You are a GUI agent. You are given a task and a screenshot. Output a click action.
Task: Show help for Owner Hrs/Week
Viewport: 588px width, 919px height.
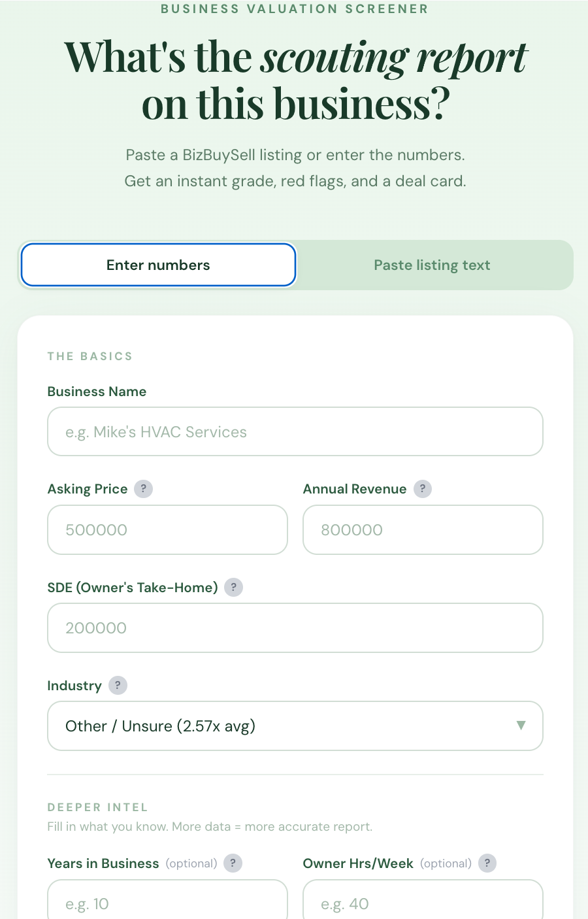click(487, 863)
